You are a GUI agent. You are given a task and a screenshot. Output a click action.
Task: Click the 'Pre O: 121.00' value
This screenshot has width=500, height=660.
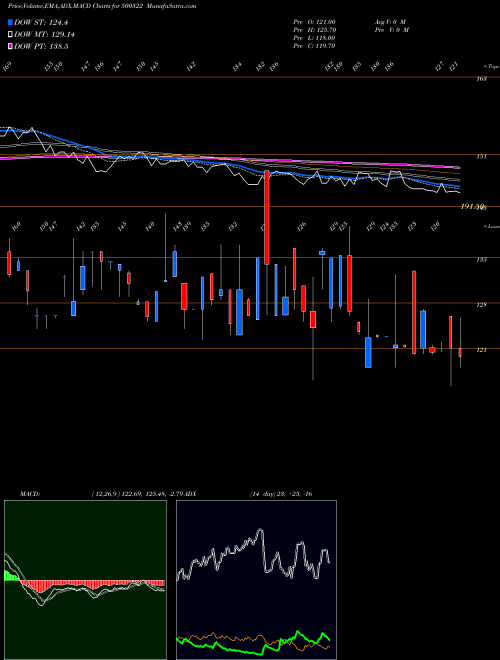coord(314,22)
